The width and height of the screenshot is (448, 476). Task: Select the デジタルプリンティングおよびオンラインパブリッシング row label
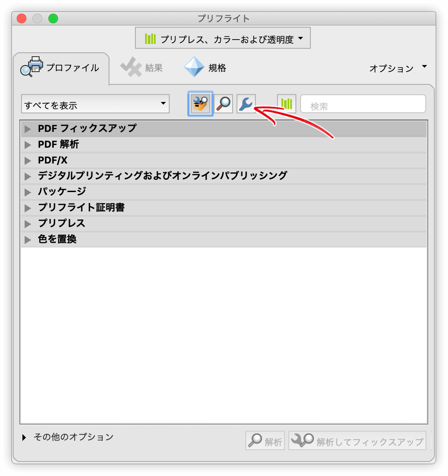(x=163, y=176)
